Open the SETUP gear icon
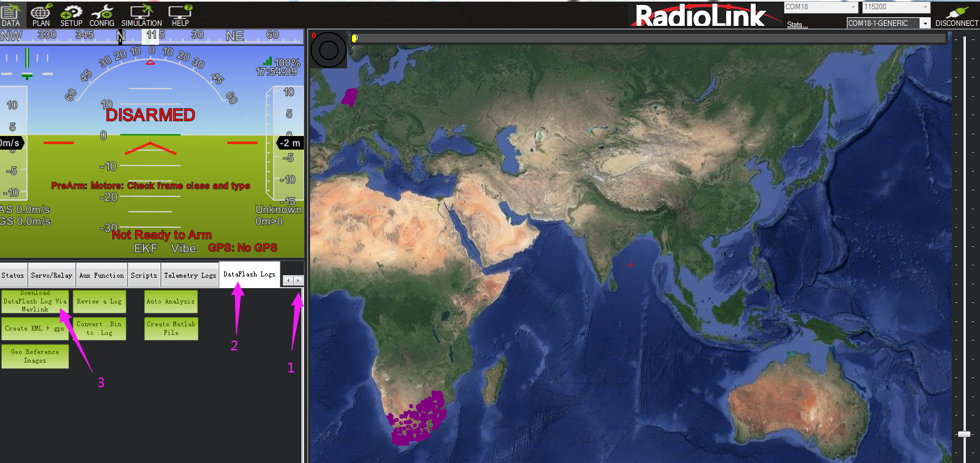This screenshot has width=980, height=463. point(71,15)
